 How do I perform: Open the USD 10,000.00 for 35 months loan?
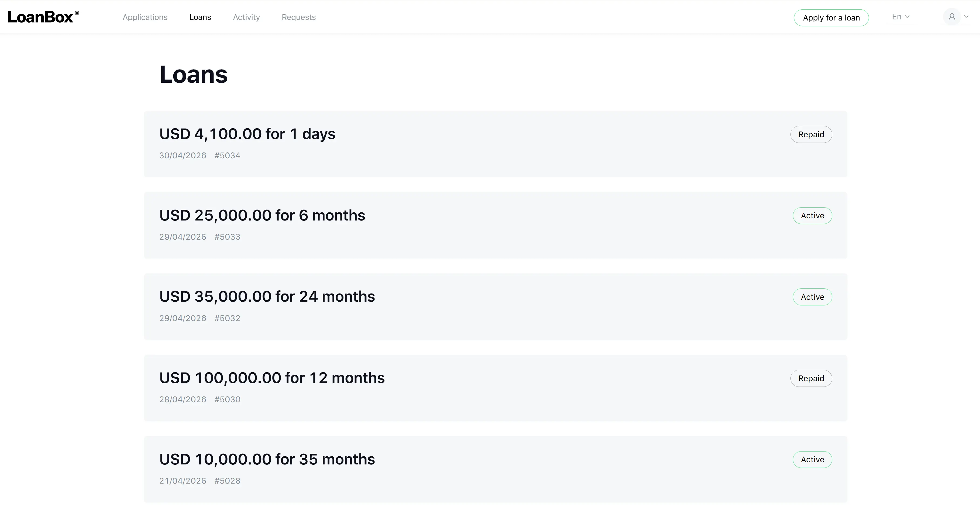(x=495, y=469)
